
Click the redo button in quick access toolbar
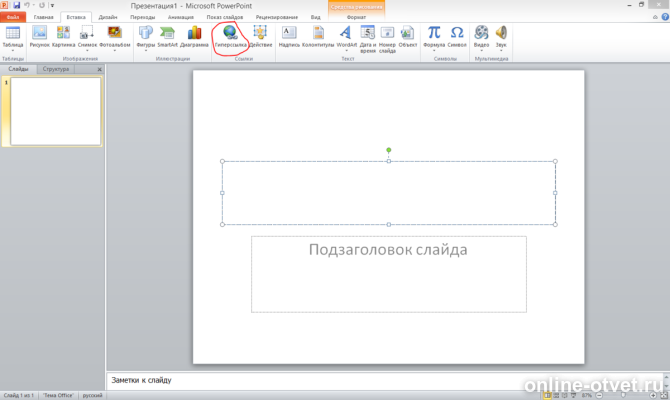tap(42, 5)
